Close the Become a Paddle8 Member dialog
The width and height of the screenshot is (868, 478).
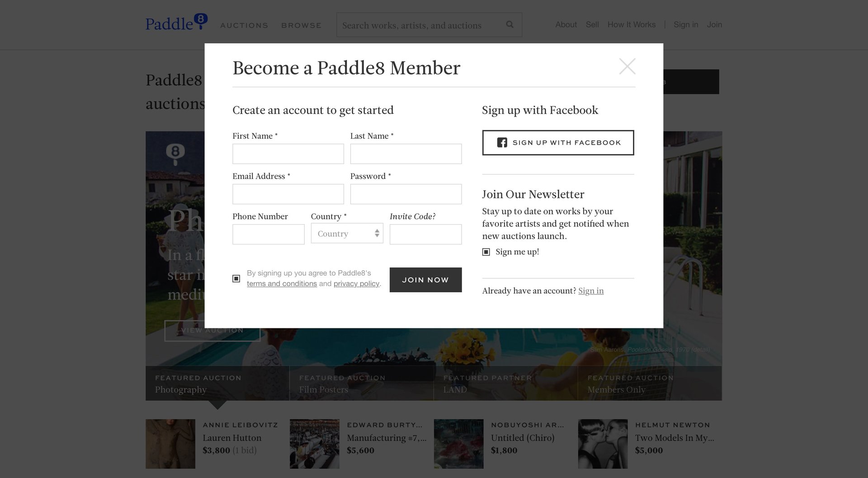click(627, 66)
